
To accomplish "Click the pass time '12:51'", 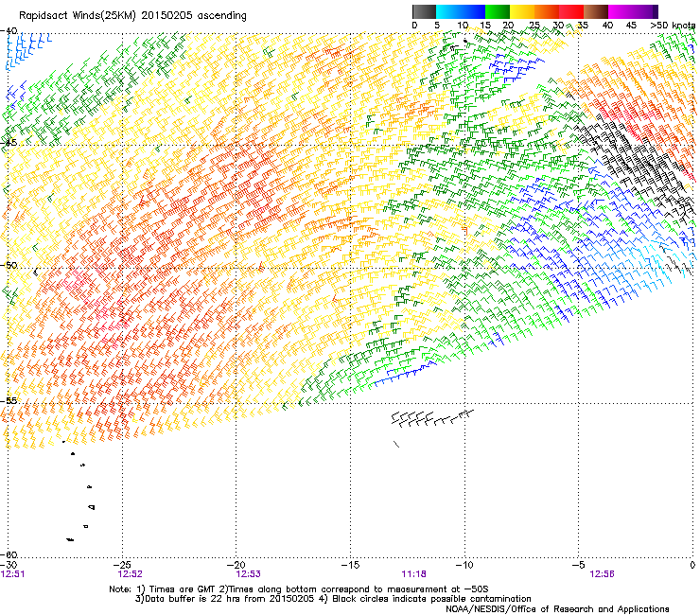I will coord(12,574).
